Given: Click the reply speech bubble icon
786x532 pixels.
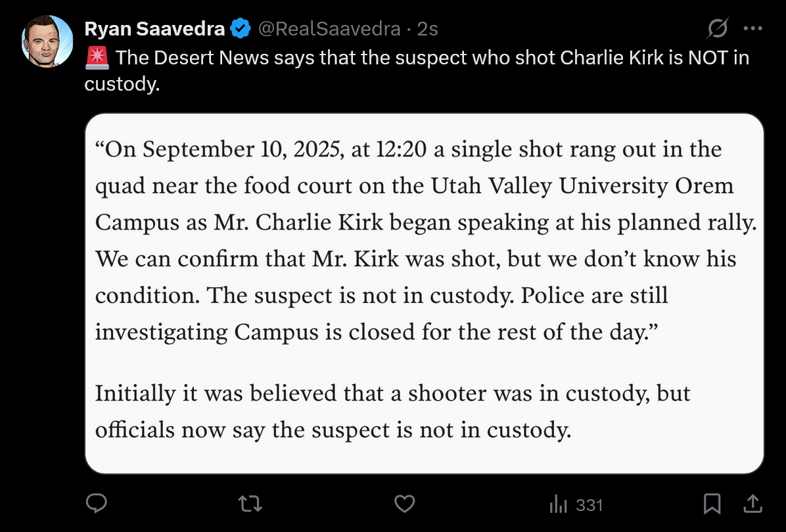Looking at the screenshot, I should click(x=96, y=504).
